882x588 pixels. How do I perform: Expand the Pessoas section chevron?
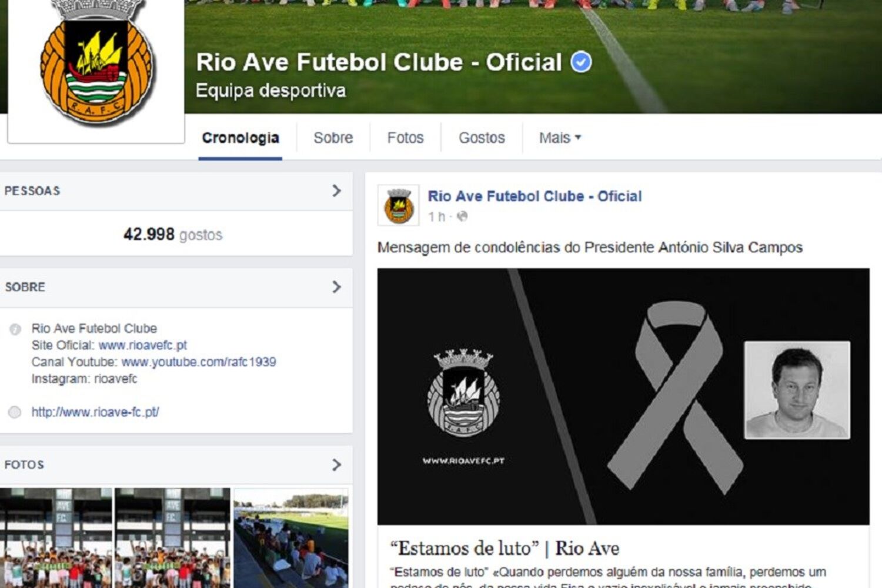[x=336, y=191]
